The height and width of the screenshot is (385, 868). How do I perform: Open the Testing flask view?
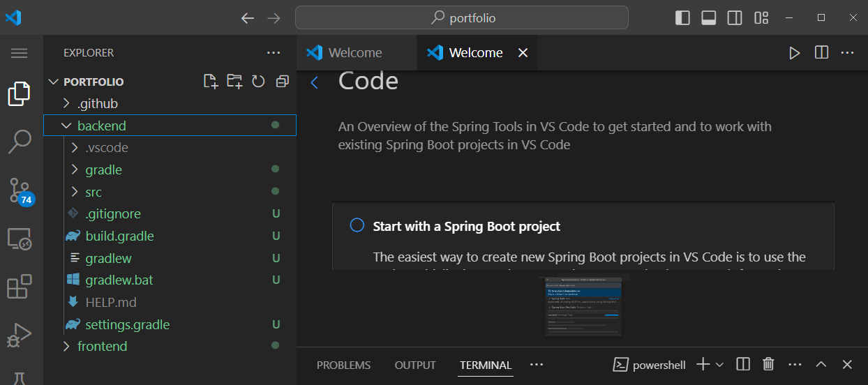pos(20,378)
